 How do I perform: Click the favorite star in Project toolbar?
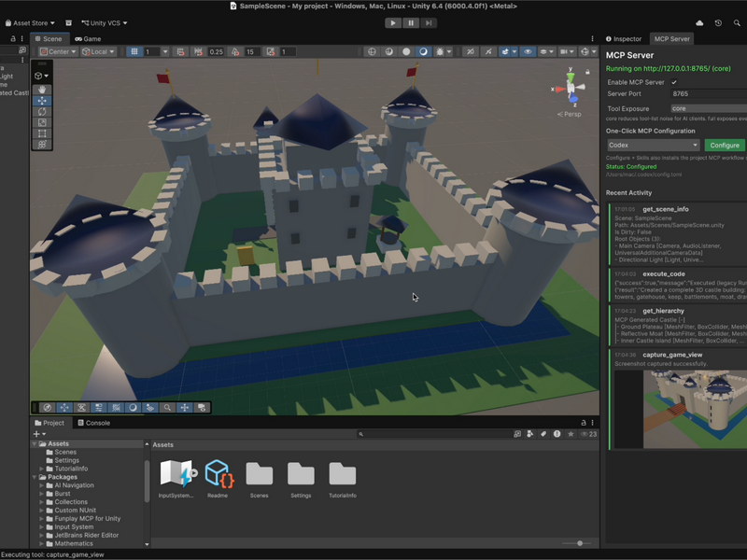pos(571,434)
